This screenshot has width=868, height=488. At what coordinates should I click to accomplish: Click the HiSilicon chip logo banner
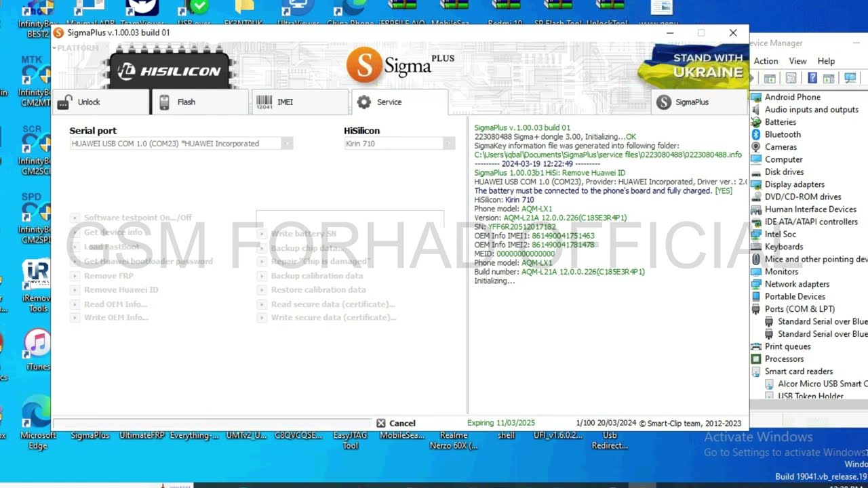[170, 70]
